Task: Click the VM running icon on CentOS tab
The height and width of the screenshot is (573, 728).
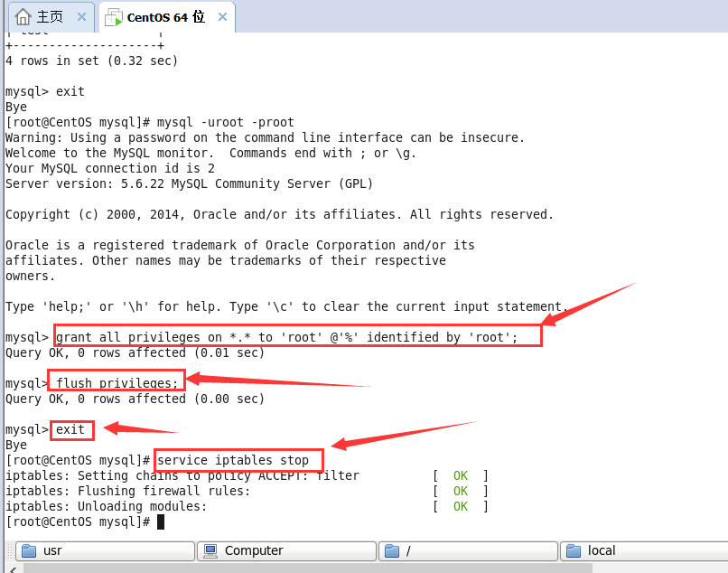Action: (x=114, y=18)
